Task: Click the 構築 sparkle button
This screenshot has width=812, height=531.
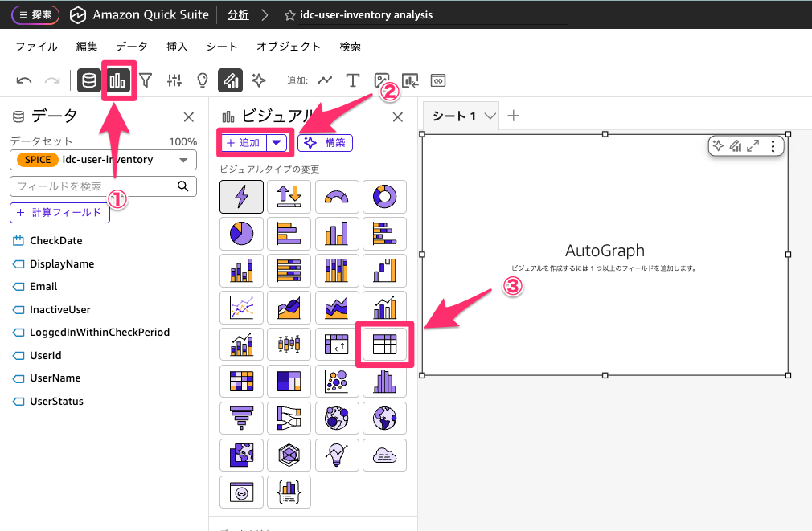Action: tap(325, 142)
